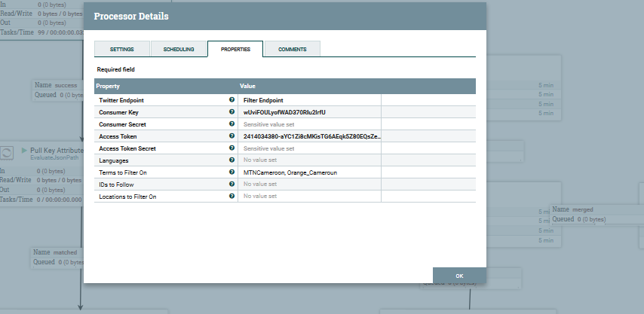
Task: Click Consumer Secret sensitive value cell
Action: [x=310, y=124]
